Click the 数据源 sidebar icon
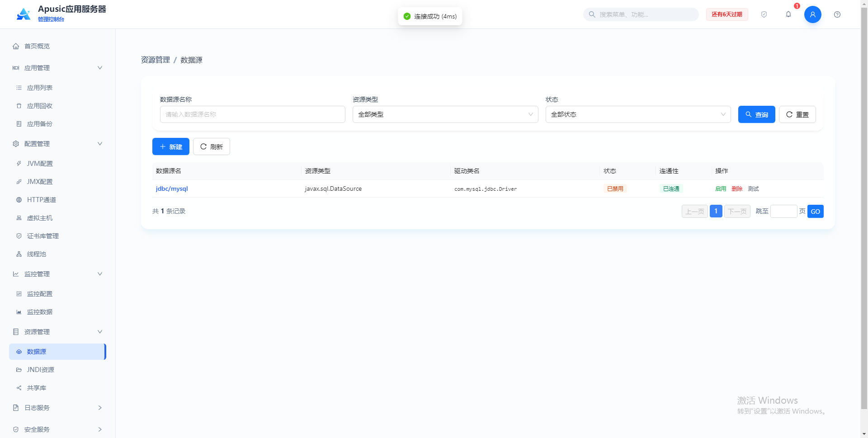 (x=19, y=352)
